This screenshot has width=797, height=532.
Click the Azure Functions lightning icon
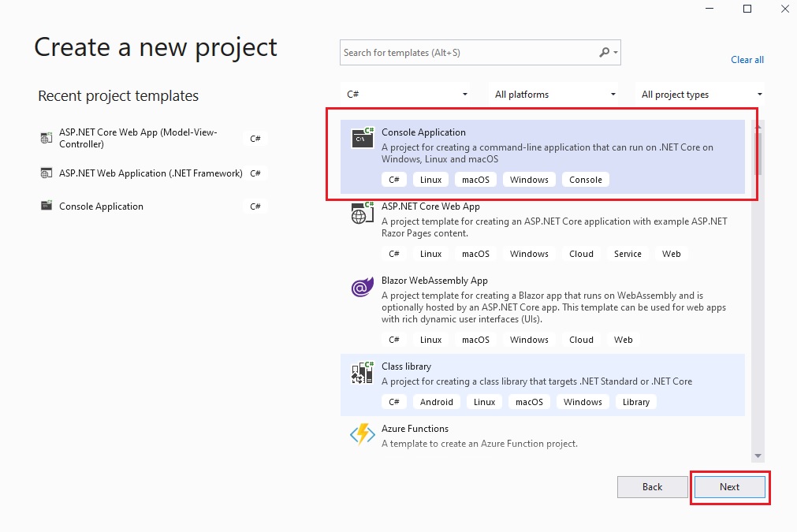pos(363,435)
